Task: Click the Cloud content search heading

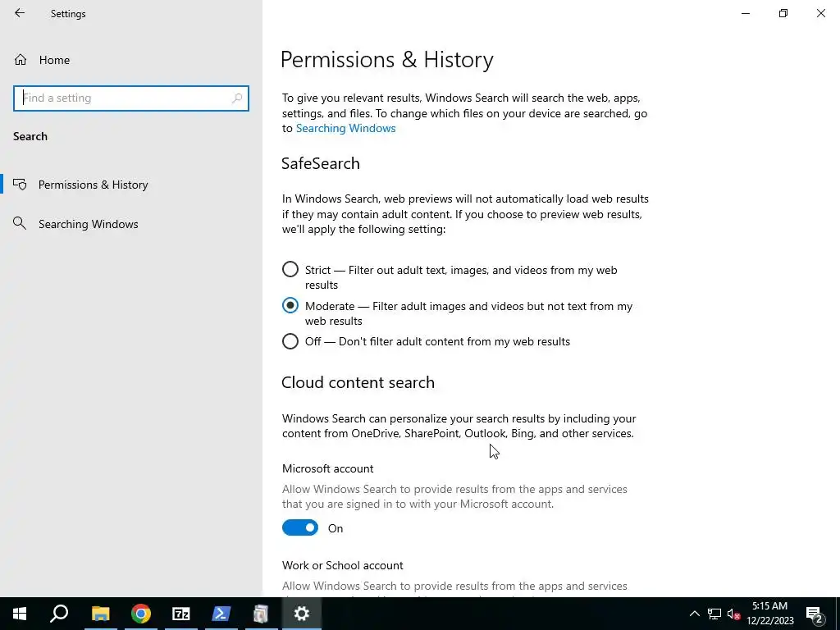Action: click(x=358, y=382)
